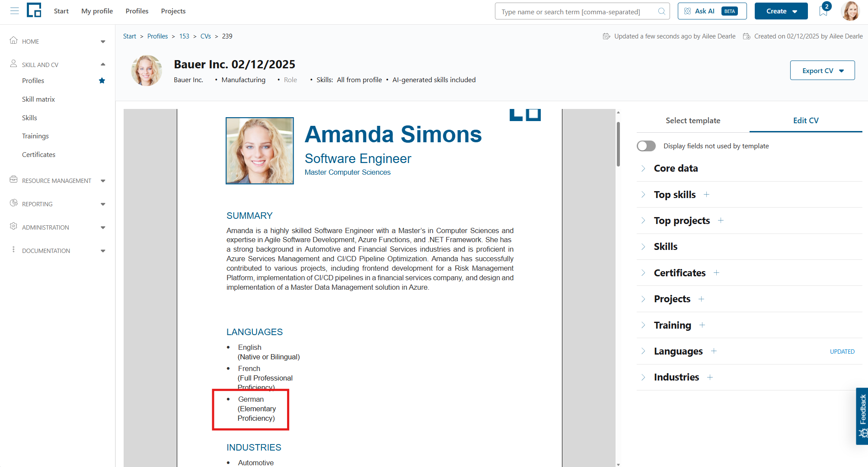
Task: Switch to the Edit CV tab
Action: pyautogui.click(x=806, y=121)
